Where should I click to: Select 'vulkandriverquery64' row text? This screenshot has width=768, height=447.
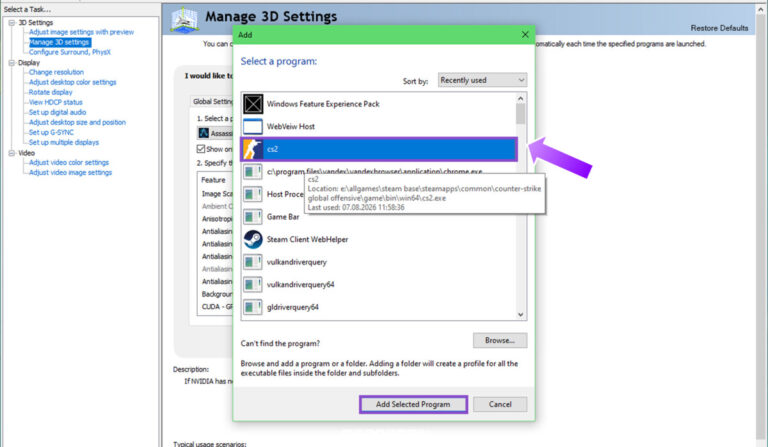click(x=300, y=284)
